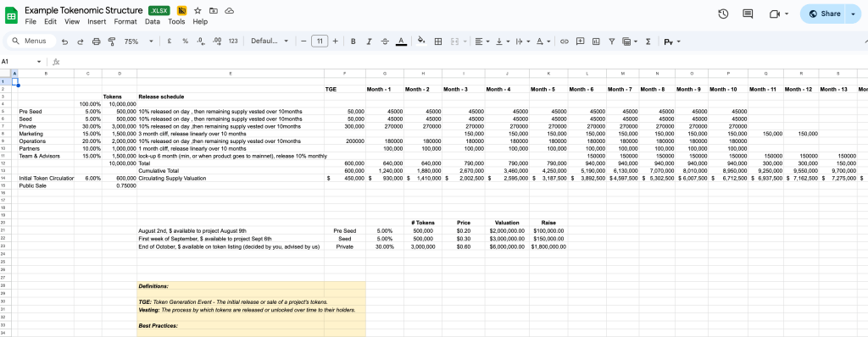Open the Tools menu
The image size is (868, 337).
point(176,21)
